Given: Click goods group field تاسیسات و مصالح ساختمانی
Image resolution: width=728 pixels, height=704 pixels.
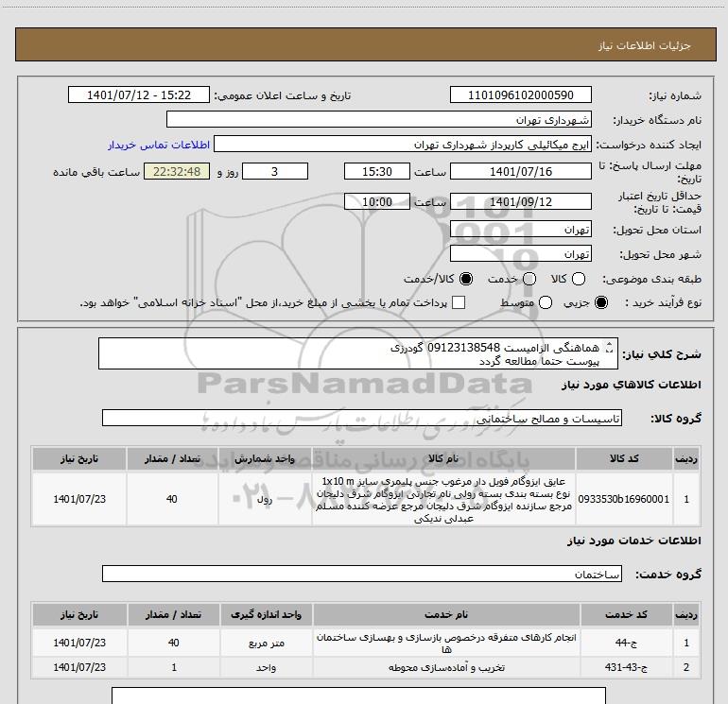Looking at the screenshot, I should 362,418.
